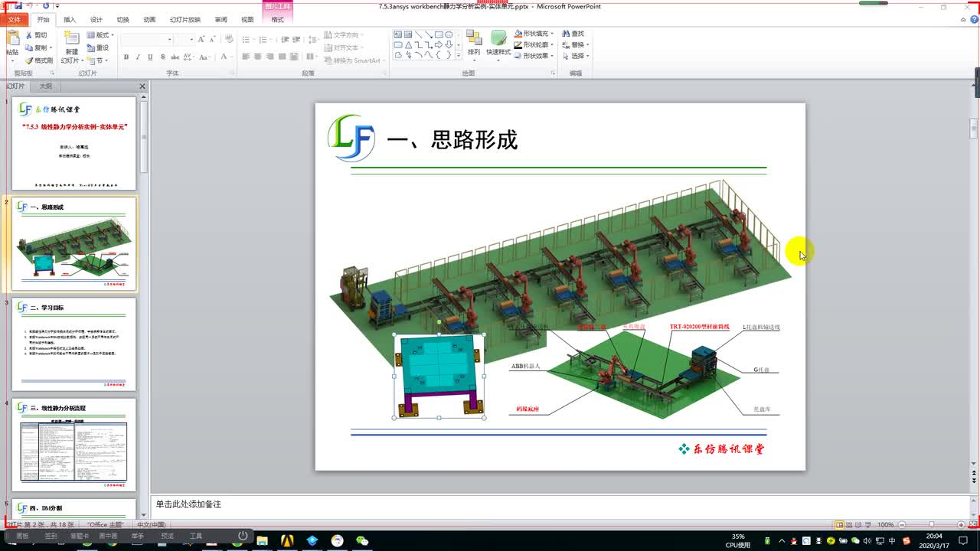Open the Text Direction (文字方向) dropdown

tap(343, 35)
